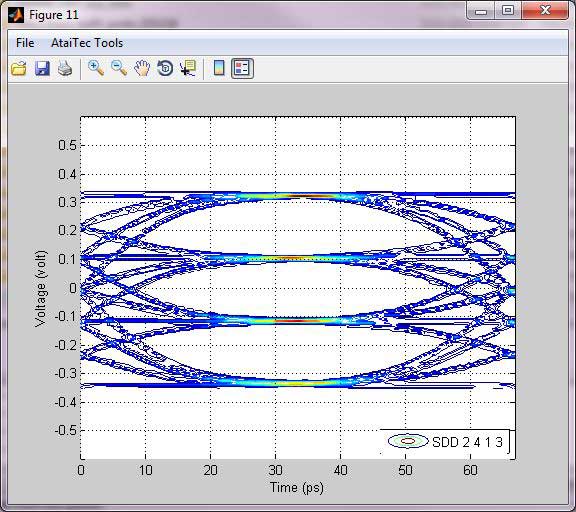Image resolution: width=576 pixels, height=512 pixels.
Task: Toggle the Insert Colorbar button
Action: (219, 68)
